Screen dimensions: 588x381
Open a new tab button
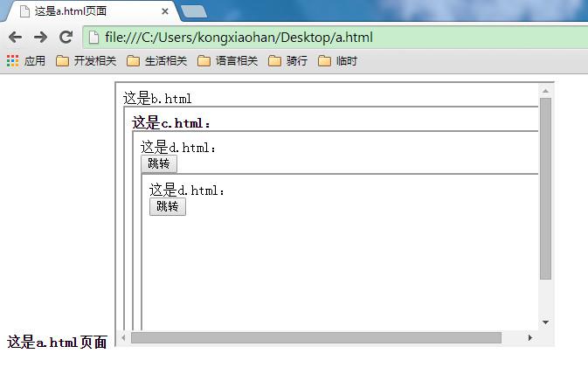(194, 11)
